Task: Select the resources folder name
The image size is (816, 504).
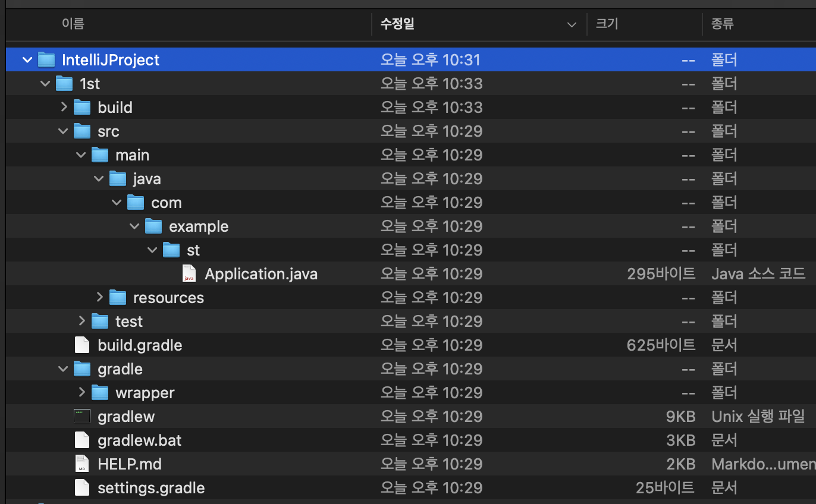Action: pyautogui.click(x=168, y=298)
